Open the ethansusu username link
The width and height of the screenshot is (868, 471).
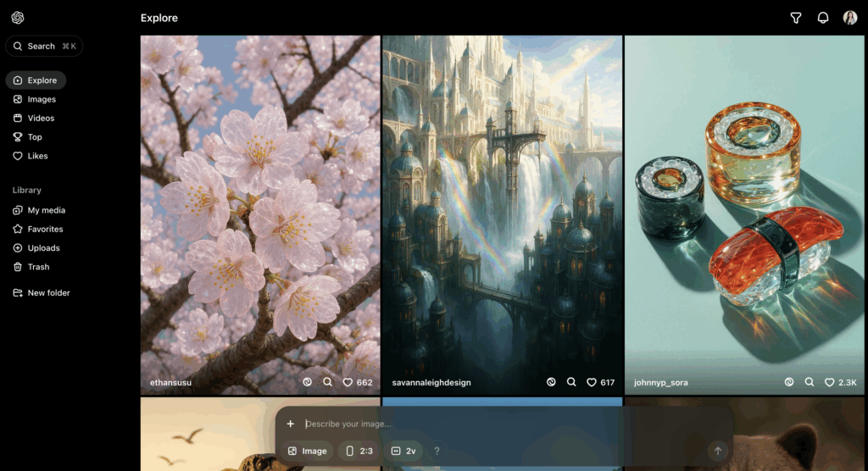point(170,382)
